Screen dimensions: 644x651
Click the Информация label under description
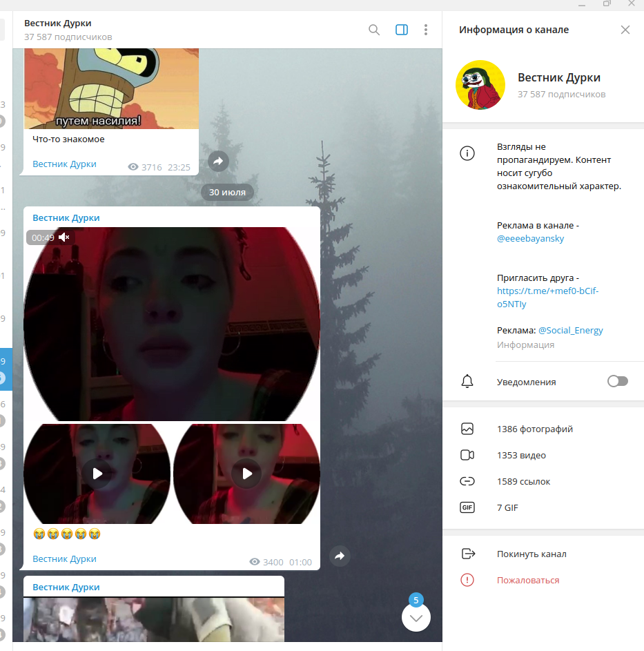[x=525, y=345]
